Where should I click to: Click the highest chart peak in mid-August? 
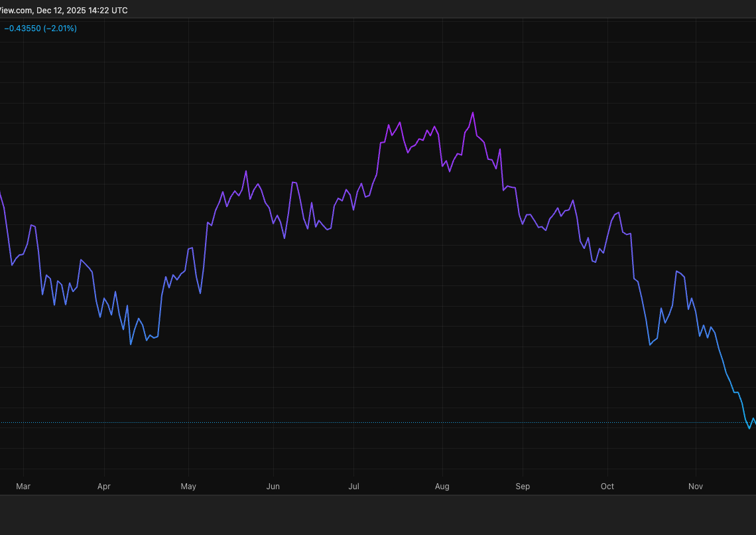pos(473,112)
